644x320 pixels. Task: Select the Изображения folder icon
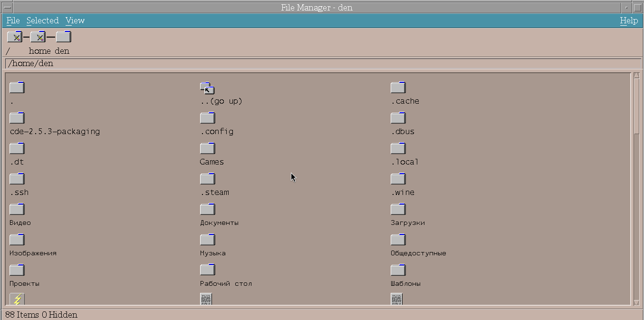17,240
